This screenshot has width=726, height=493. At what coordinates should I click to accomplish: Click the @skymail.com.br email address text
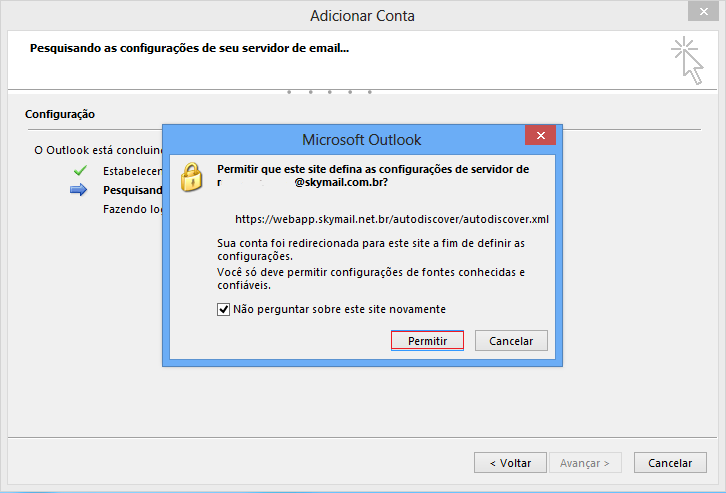tap(341, 182)
